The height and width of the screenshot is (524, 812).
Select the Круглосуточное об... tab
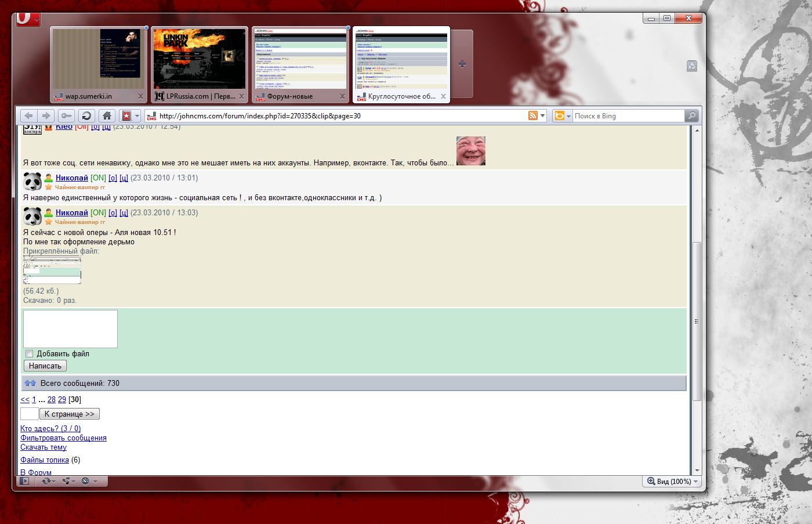[401, 64]
